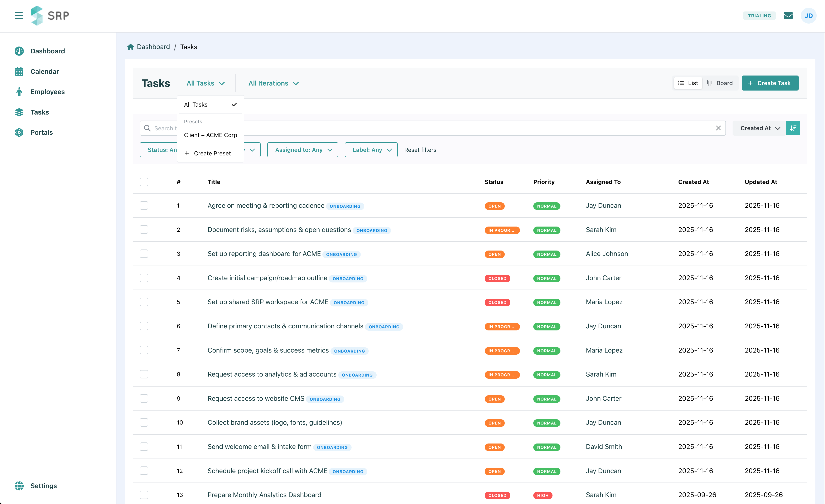Click the home icon in breadcrumb
This screenshot has height=504, width=825.
click(131, 47)
